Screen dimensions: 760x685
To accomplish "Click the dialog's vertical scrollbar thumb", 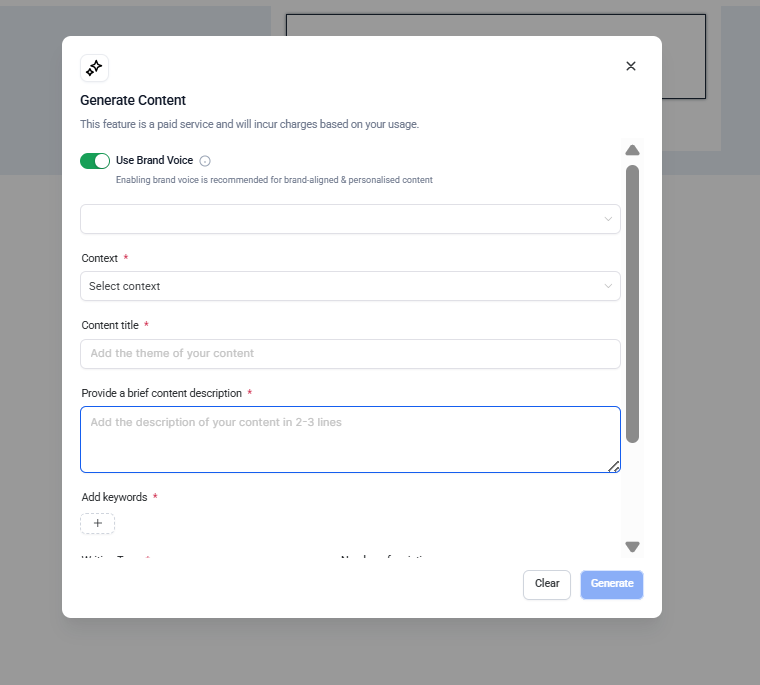I will point(632,300).
